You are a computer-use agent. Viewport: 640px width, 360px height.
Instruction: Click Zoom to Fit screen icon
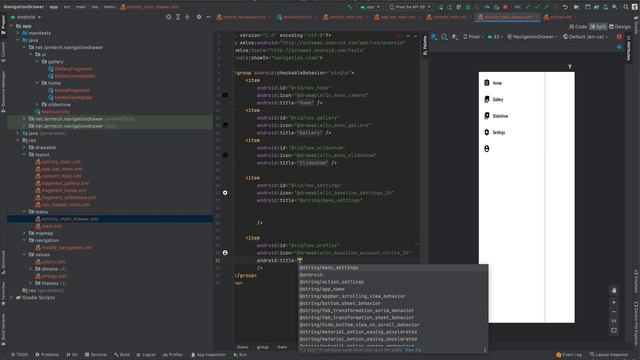(x=614, y=331)
